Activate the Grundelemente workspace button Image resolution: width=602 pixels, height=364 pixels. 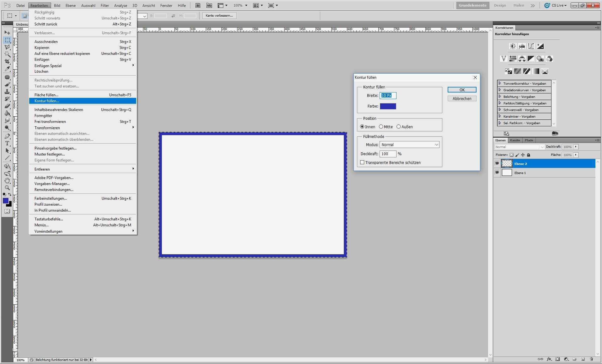click(472, 5)
